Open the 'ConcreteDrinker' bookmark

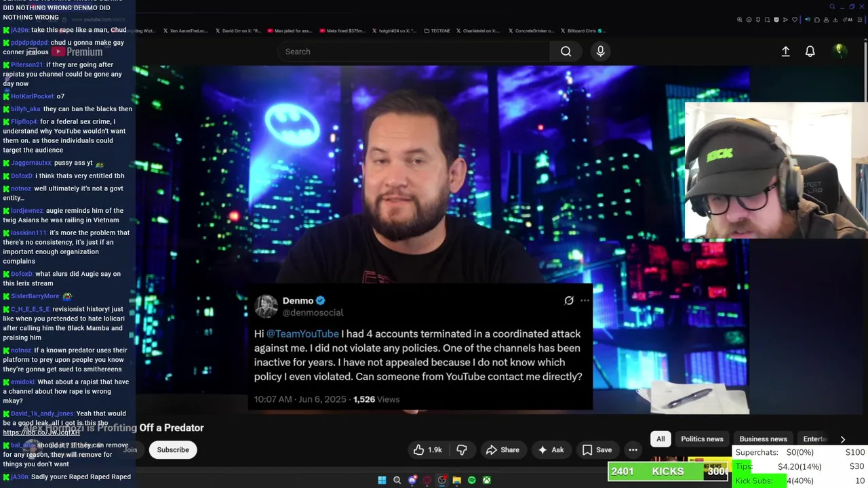click(x=530, y=30)
